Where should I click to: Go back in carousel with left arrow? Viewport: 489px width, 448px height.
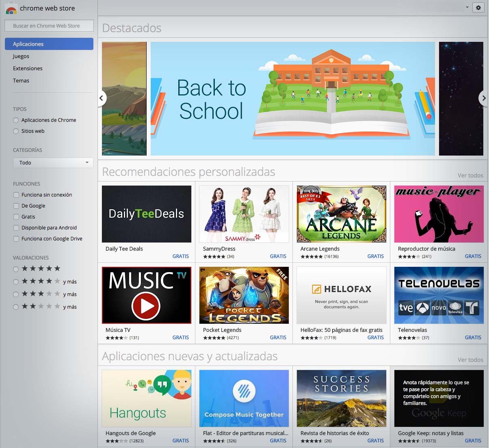click(x=102, y=98)
